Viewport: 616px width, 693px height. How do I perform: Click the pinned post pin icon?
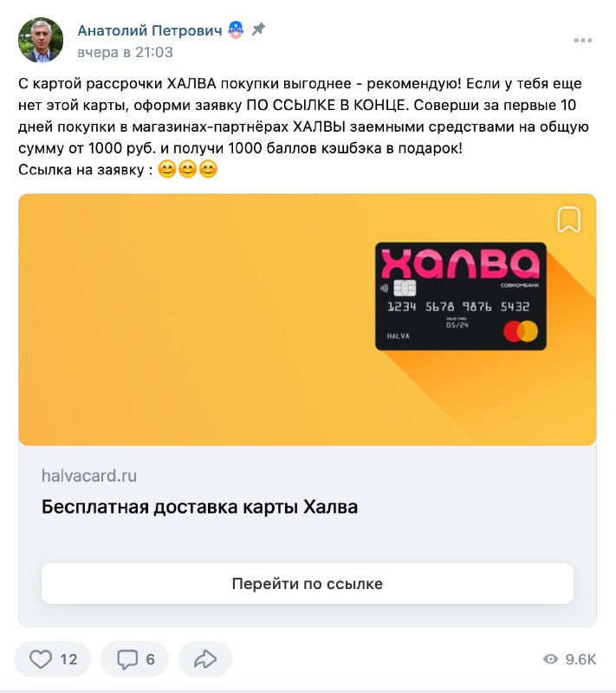(x=258, y=29)
